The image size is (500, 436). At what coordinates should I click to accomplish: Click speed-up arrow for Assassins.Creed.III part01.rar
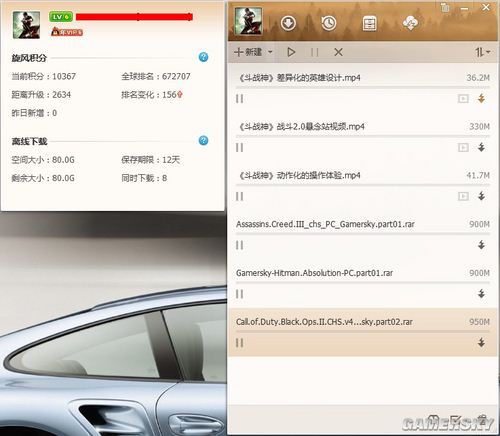click(x=481, y=245)
